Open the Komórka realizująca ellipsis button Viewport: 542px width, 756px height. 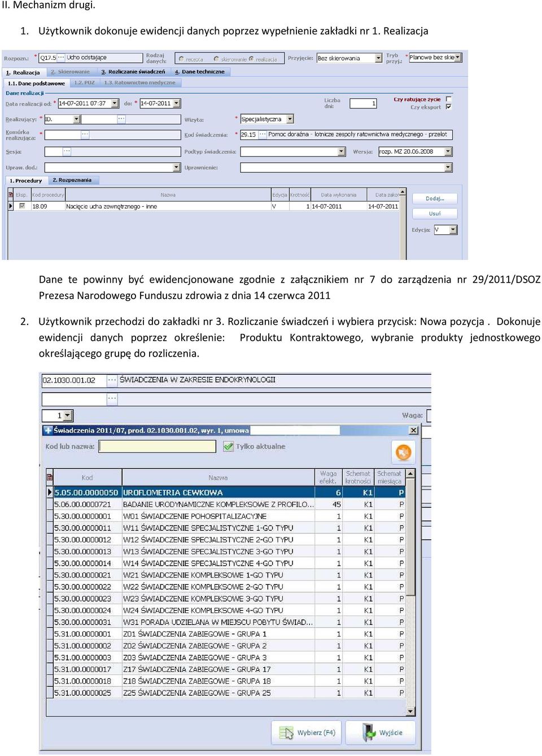click(85, 134)
